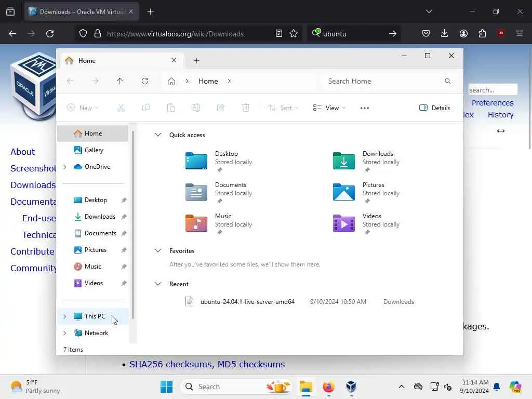The image size is (532, 399).
Task: Expand the OneDrive tree node
Action: pyautogui.click(x=65, y=167)
